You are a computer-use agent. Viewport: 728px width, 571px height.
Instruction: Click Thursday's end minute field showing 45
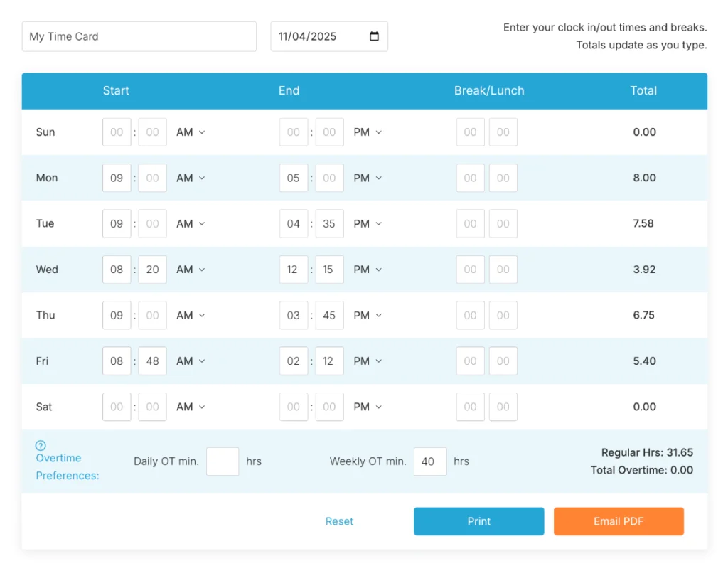coord(329,315)
